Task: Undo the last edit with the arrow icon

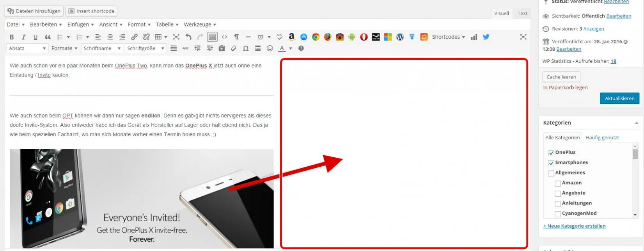Action: pos(188,37)
